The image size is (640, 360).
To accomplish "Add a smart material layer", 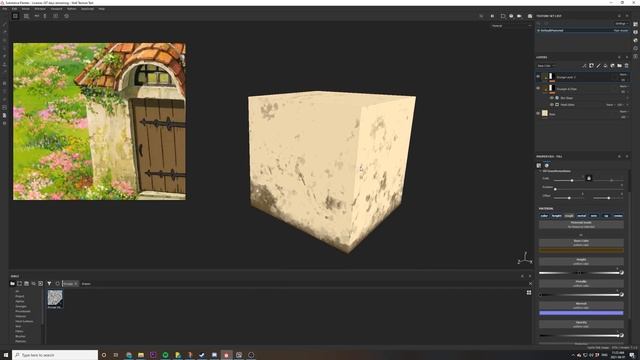I will coord(612,66).
